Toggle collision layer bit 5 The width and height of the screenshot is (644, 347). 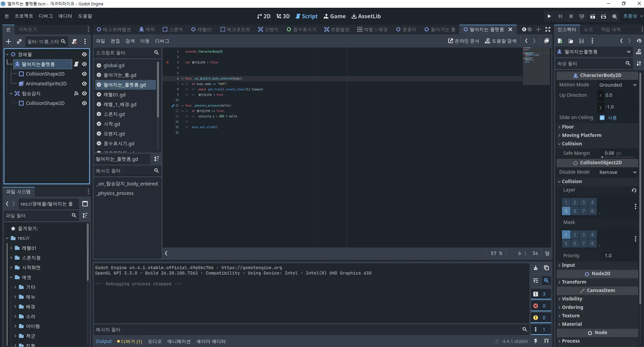566,211
